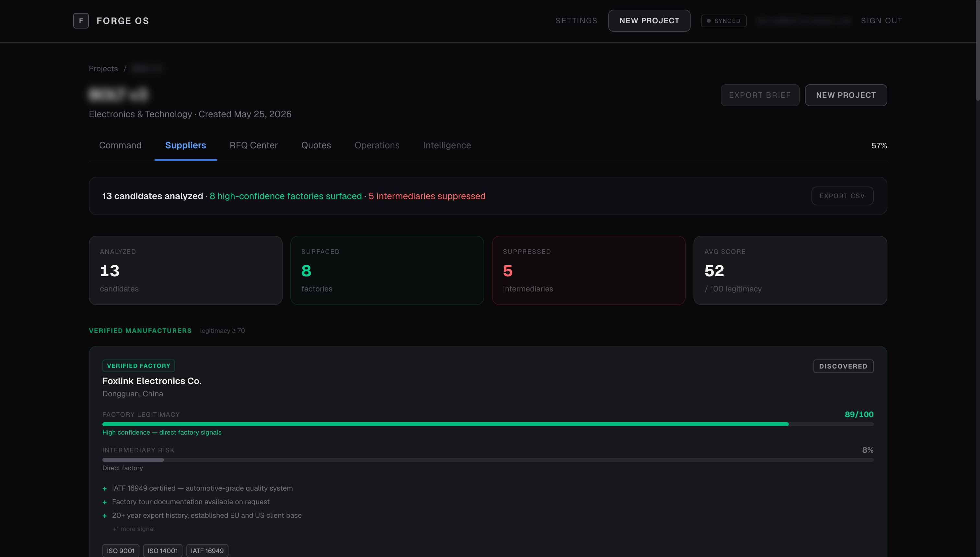Click the '20+ year export history' signal line
The image size is (980, 557).
coord(207,515)
